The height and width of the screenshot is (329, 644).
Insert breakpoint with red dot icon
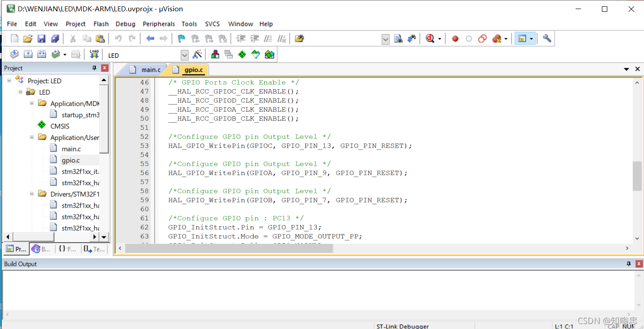[455, 39]
